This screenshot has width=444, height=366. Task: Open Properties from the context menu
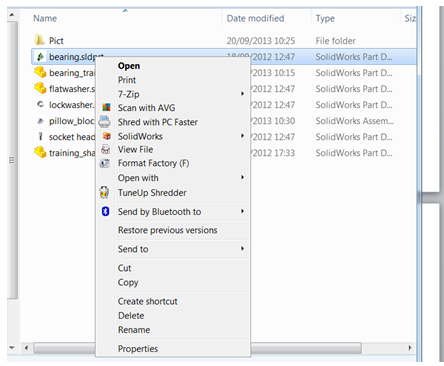(138, 349)
